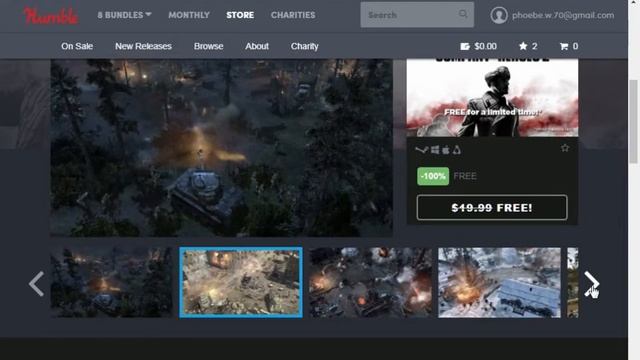Show previous thumbnails with left arrow
Screen dimensions: 640x360
36,283
